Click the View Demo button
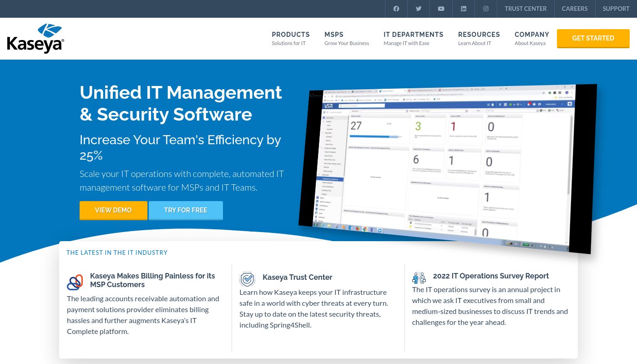The height and width of the screenshot is (364, 637). tap(113, 210)
